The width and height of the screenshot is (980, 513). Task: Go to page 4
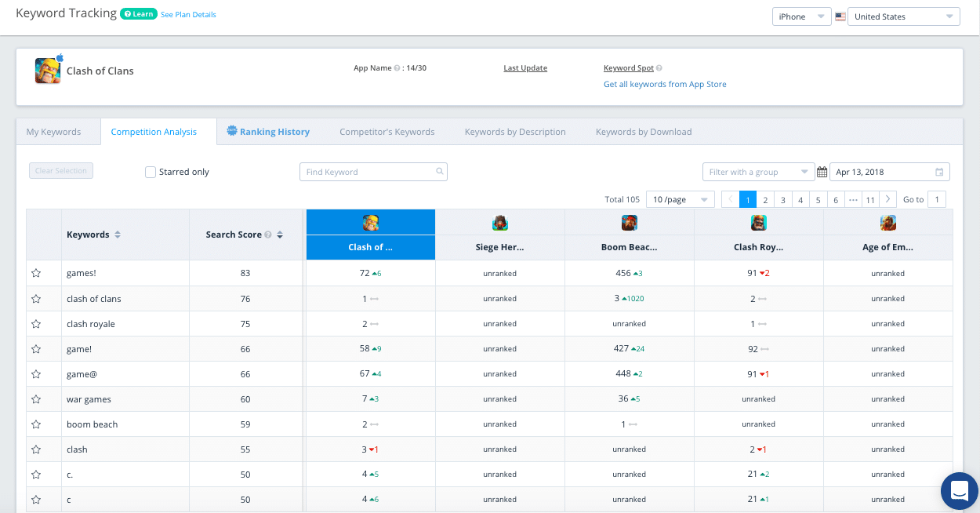[800, 199]
